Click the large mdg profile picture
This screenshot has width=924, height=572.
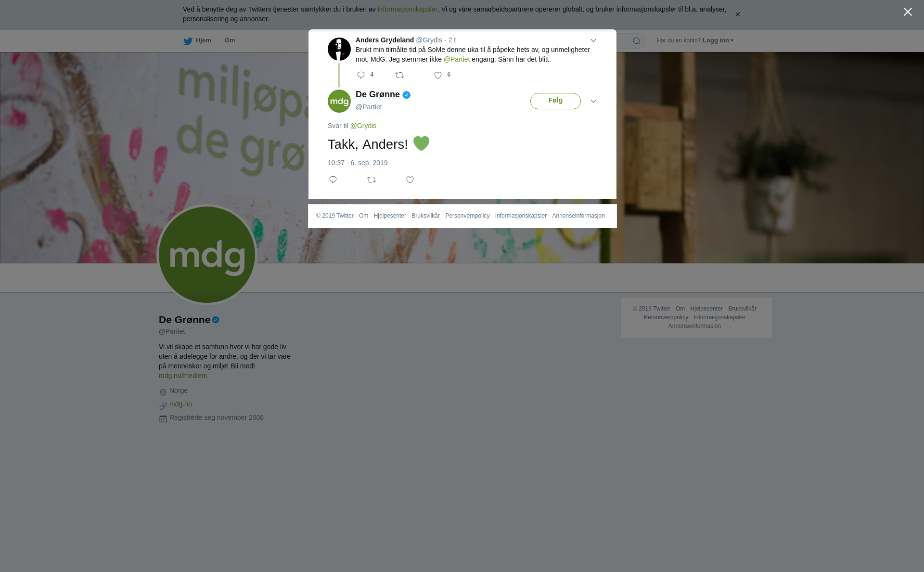click(x=207, y=255)
